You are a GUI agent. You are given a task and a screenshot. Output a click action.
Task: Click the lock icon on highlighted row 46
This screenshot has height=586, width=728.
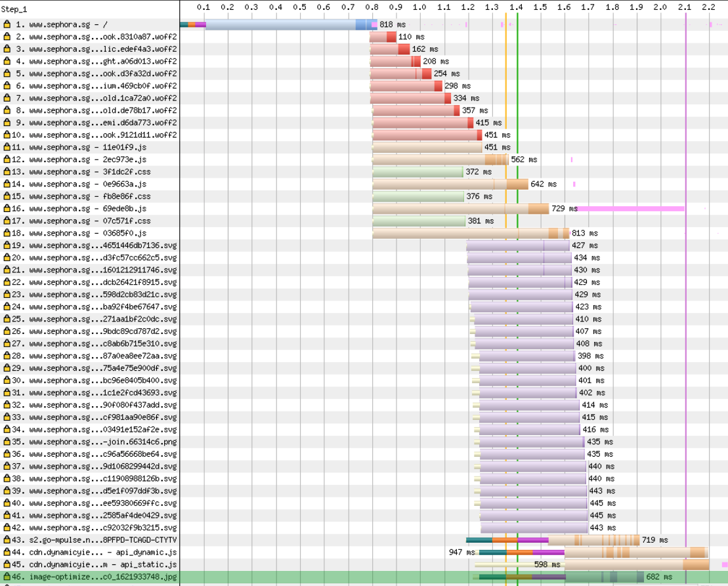[x=7, y=577]
